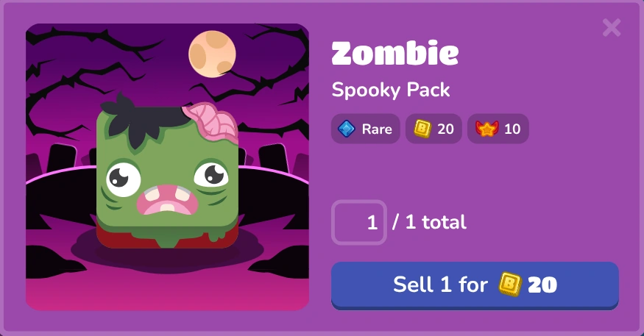
Task: Click the blue diamond rarity icon
Action: 346,129
